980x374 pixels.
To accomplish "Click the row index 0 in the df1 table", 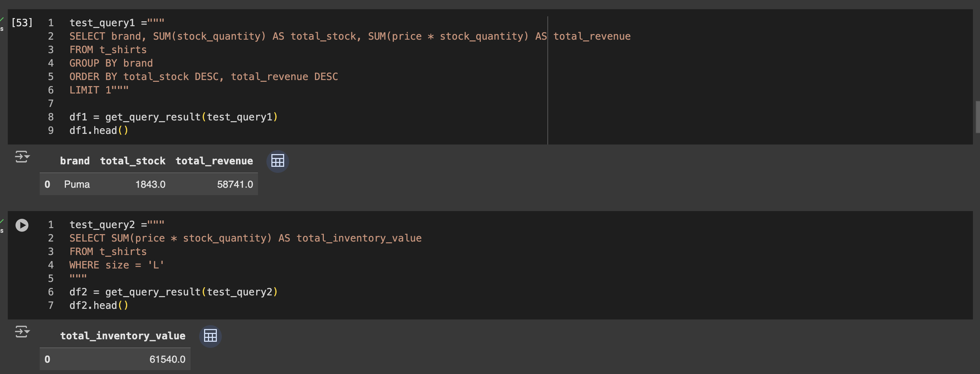I will tap(47, 184).
